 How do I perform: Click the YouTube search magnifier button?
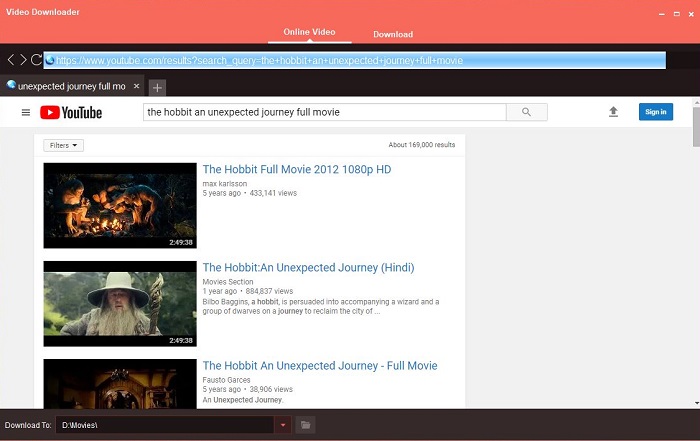(527, 112)
